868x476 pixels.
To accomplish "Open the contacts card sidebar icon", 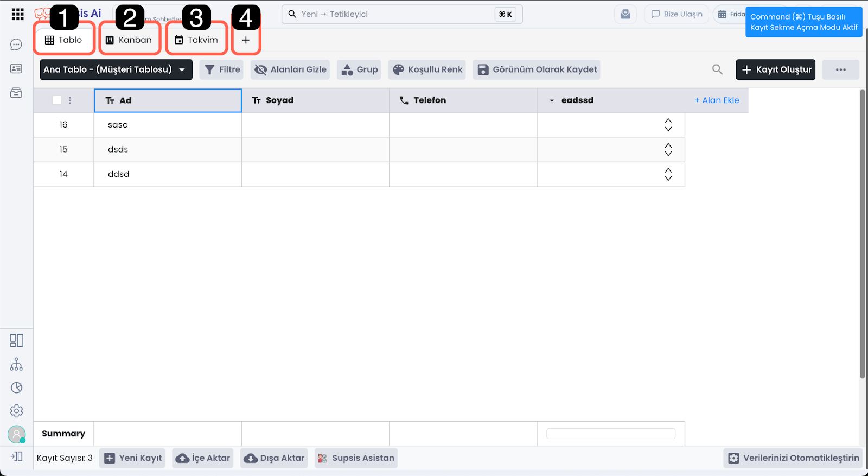I will [16, 68].
